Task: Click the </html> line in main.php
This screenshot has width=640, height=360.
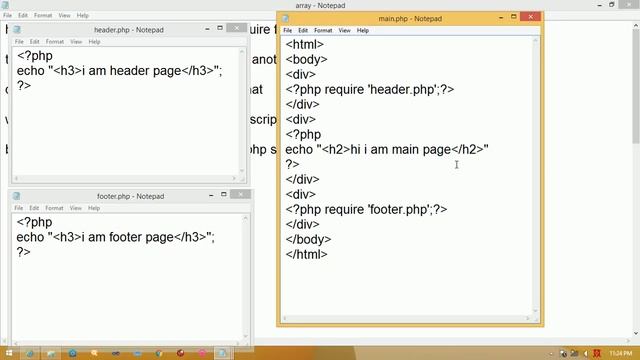Action: (307, 254)
